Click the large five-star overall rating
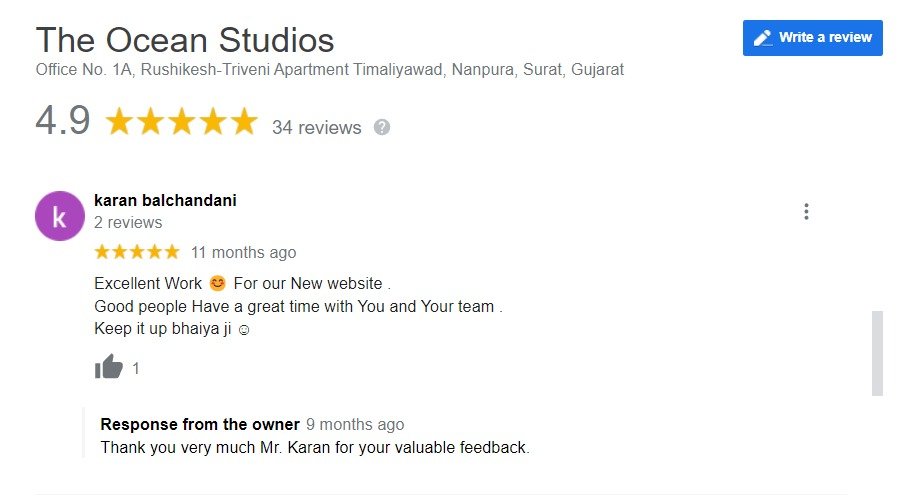This screenshot has width=905, height=500. pyautogui.click(x=181, y=121)
